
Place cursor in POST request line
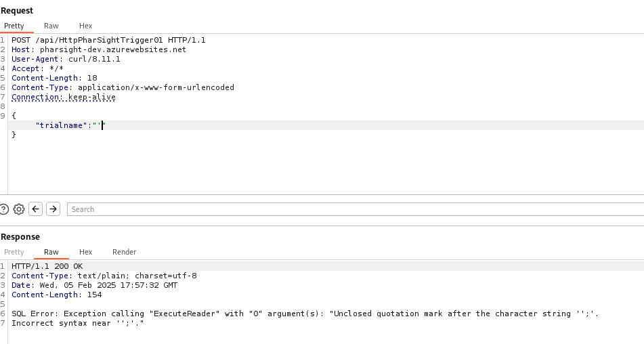(x=108, y=40)
